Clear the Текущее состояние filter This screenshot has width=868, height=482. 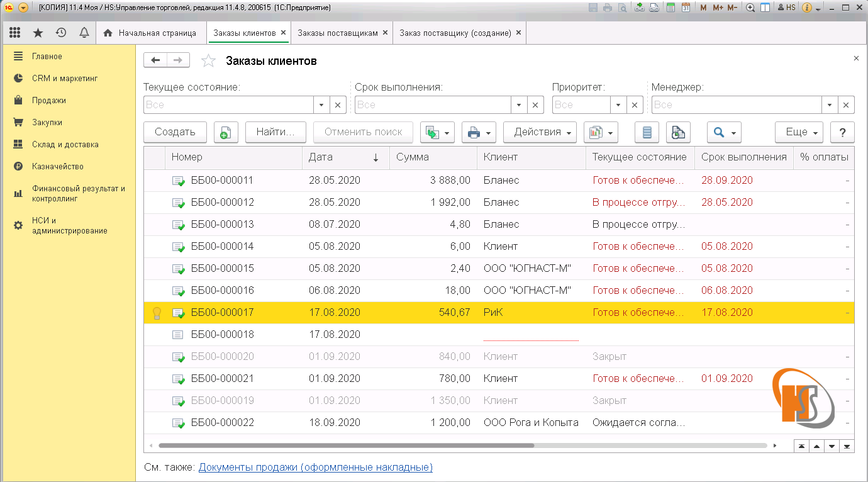[338, 105]
